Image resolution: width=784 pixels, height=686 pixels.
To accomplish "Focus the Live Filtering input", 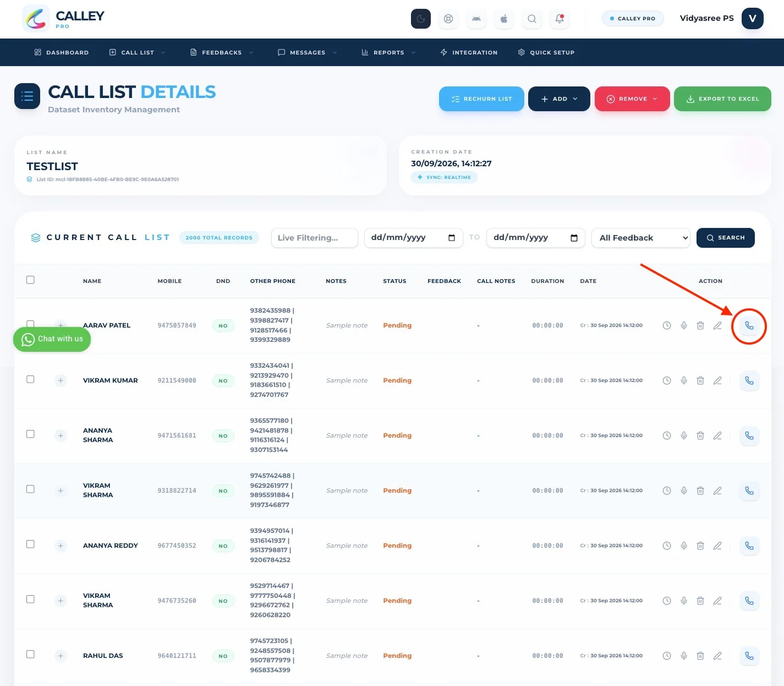I will 315,238.
